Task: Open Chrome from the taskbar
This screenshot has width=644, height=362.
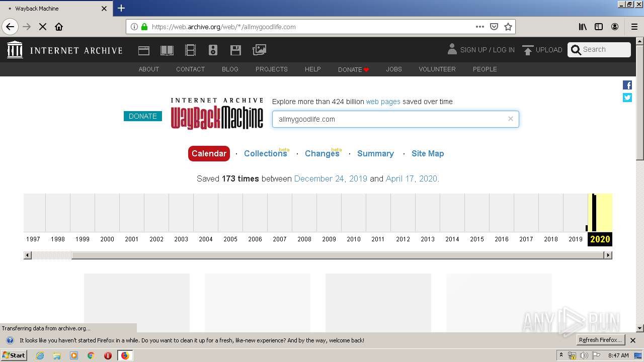Action: [x=91, y=355]
